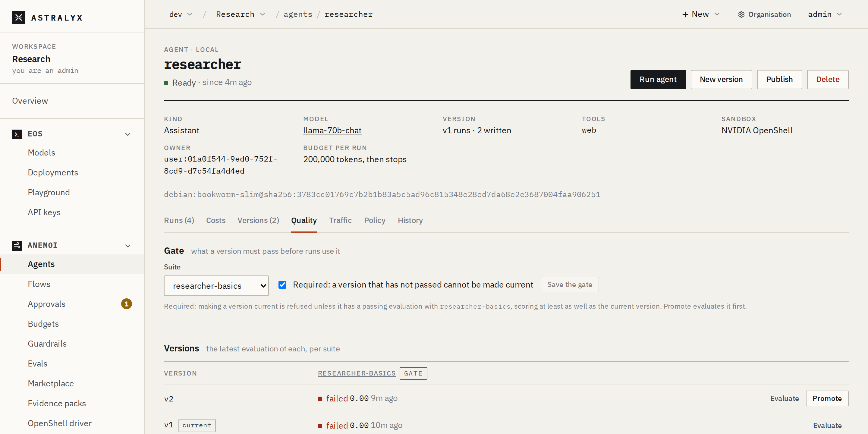Open API keys in the sidebar
The width and height of the screenshot is (868, 434).
(x=44, y=212)
